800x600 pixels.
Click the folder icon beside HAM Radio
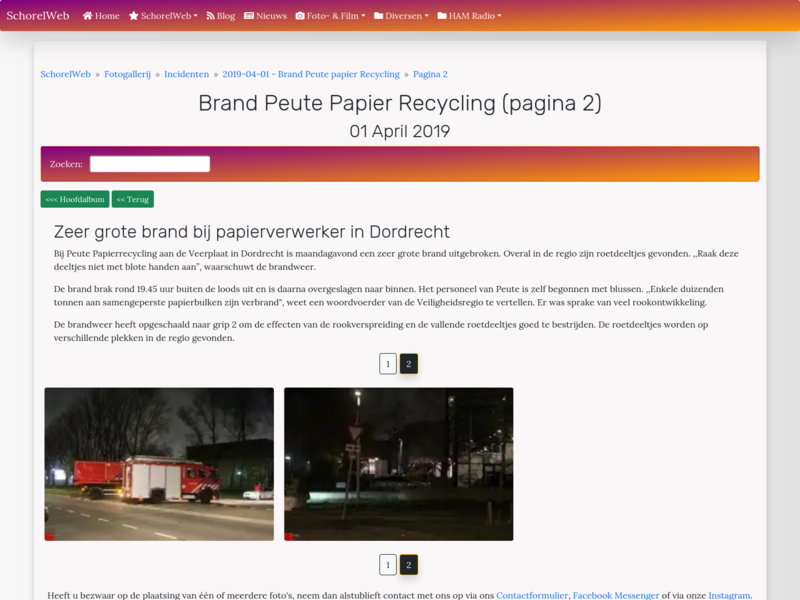[x=442, y=16]
